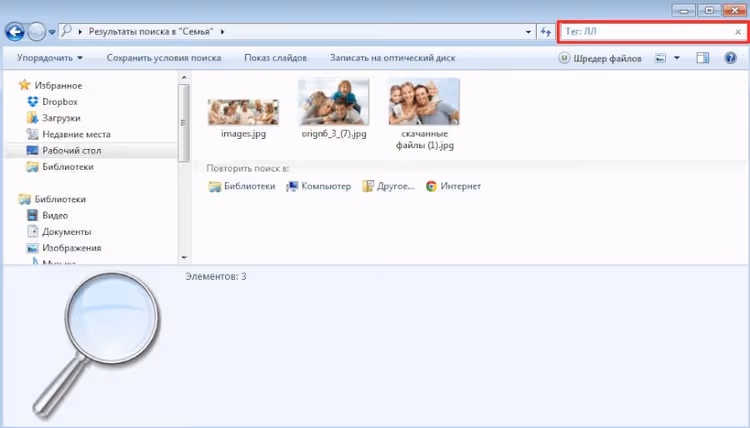The image size is (750, 428).
Task: Click the navigation pane scroll up arrow
Action: click(184, 77)
